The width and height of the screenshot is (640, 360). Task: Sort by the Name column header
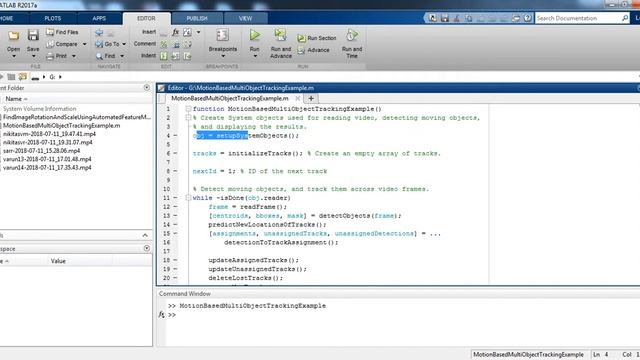point(16,99)
